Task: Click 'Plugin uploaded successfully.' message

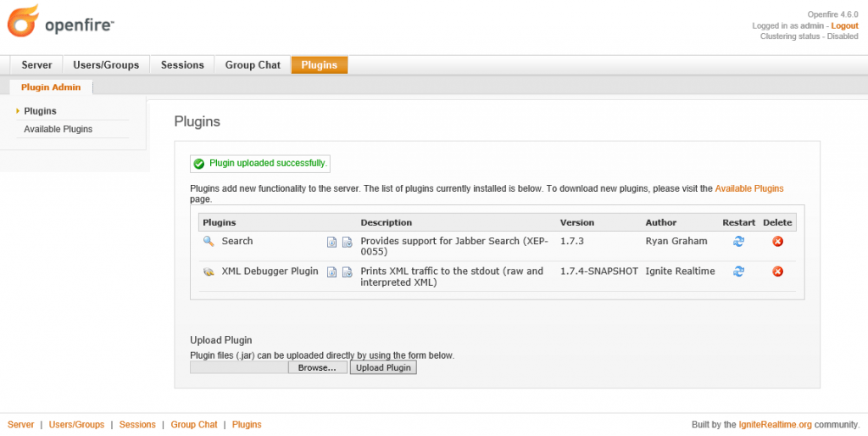Action: coord(268,164)
